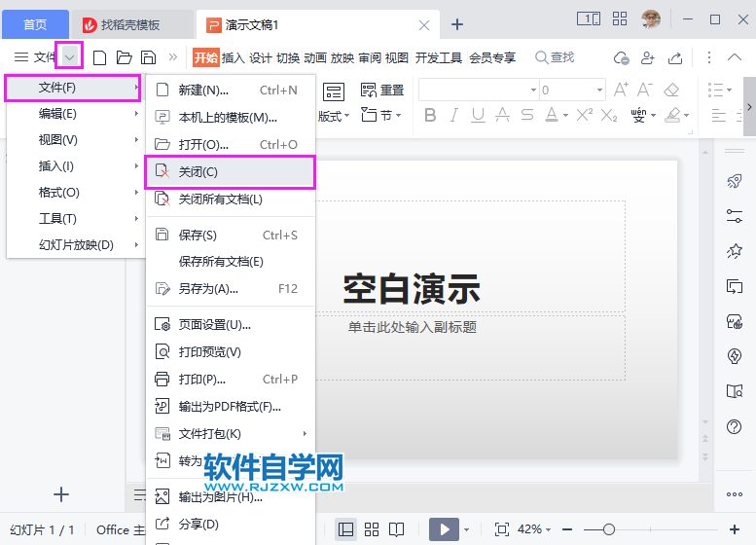Toggle subscript X₂ formatting
The image size is (756, 545).
click(x=609, y=115)
